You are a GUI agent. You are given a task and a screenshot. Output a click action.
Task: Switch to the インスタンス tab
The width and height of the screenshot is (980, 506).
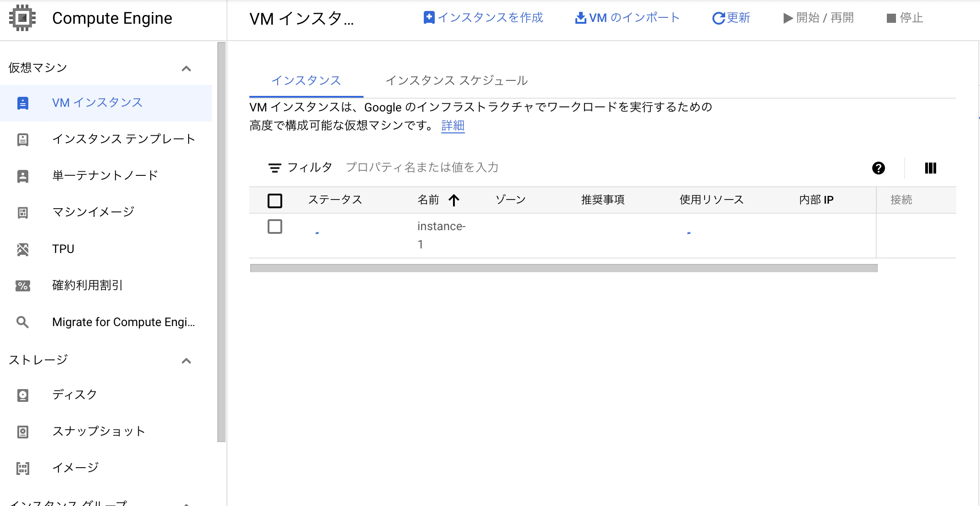click(306, 81)
